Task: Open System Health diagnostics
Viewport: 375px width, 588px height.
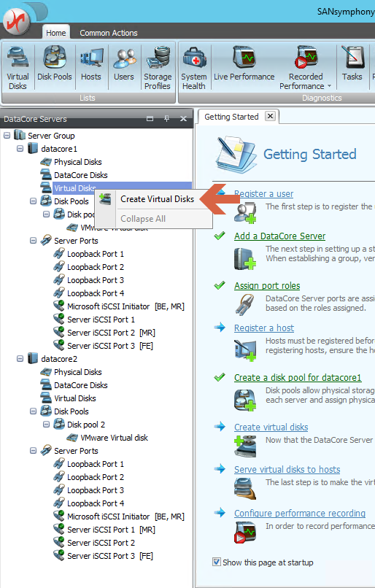Action: pos(194,68)
